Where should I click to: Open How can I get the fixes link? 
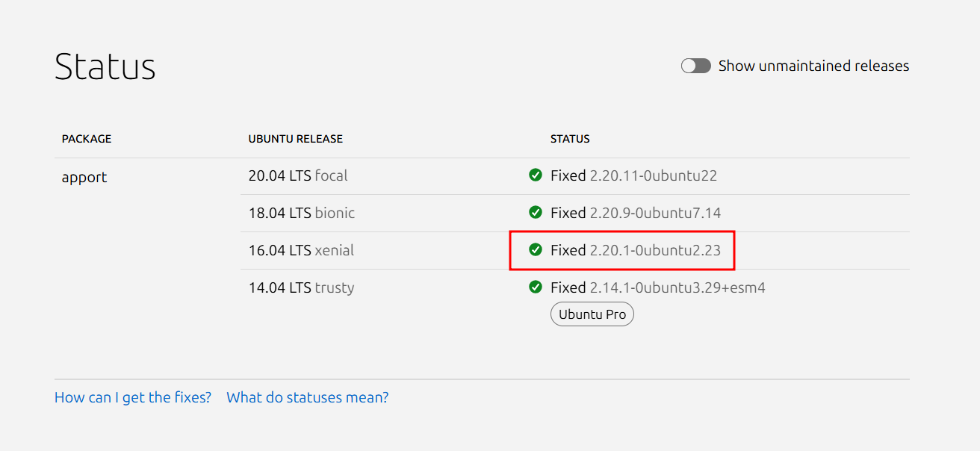pyautogui.click(x=132, y=397)
